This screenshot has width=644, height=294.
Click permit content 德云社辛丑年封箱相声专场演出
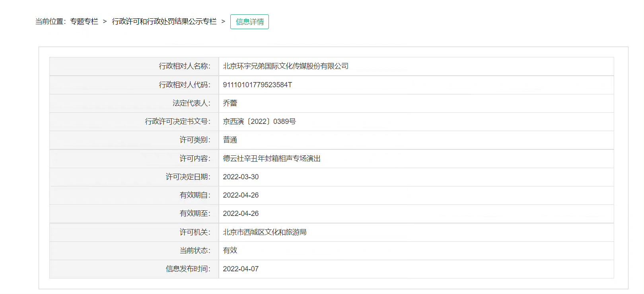pyautogui.click(x=271, y=159)
